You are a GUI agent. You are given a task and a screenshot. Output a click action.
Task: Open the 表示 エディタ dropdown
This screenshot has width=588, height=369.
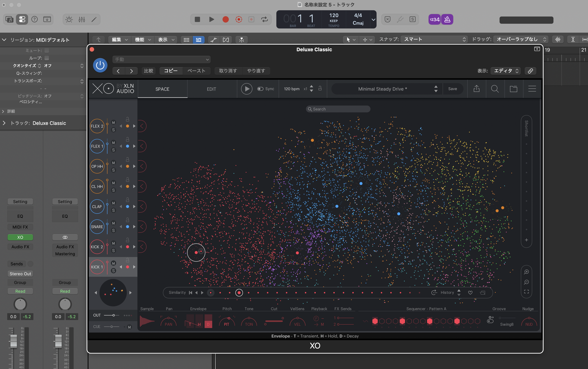[505, 71]
